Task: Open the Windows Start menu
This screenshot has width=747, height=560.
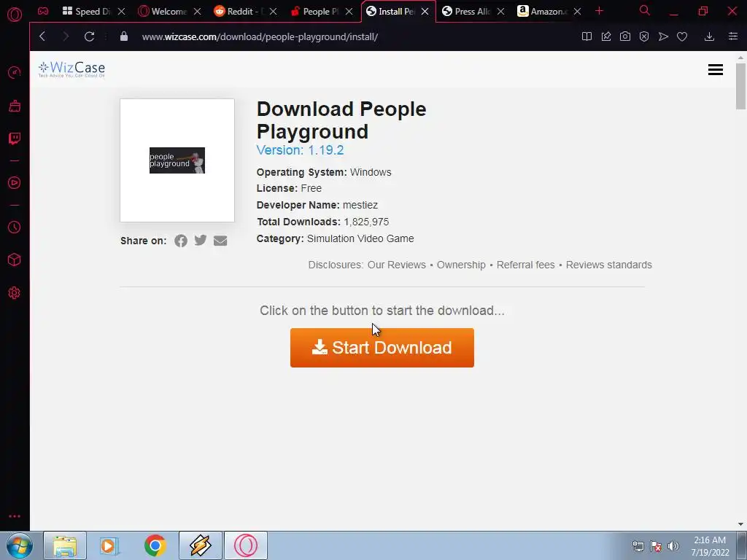Action: point(20,545)
